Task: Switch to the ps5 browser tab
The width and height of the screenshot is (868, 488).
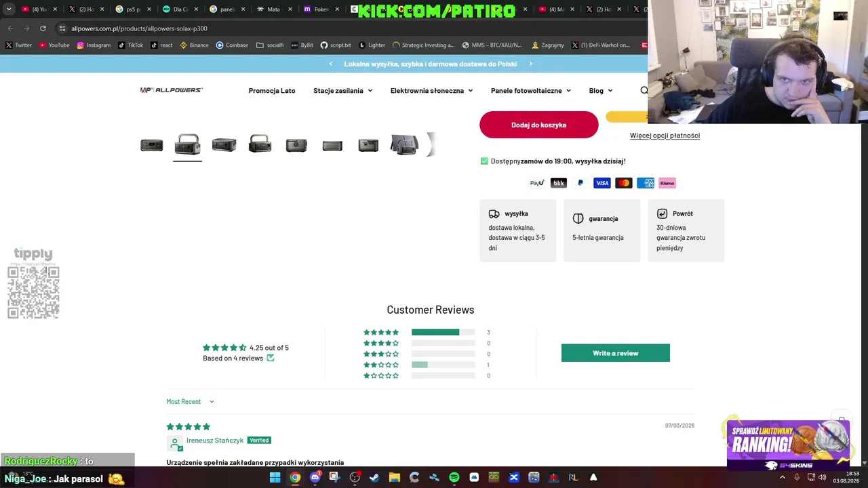Action: (133, 9)
